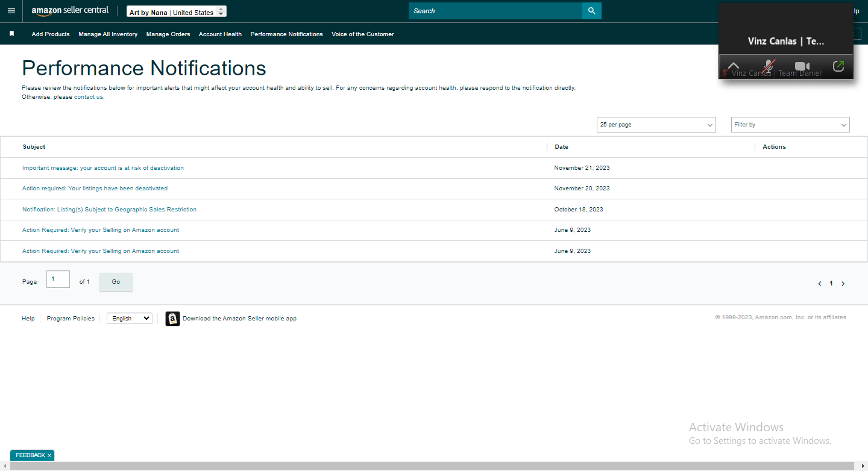Open the first Verify your Selling account notification

(101, 230)
